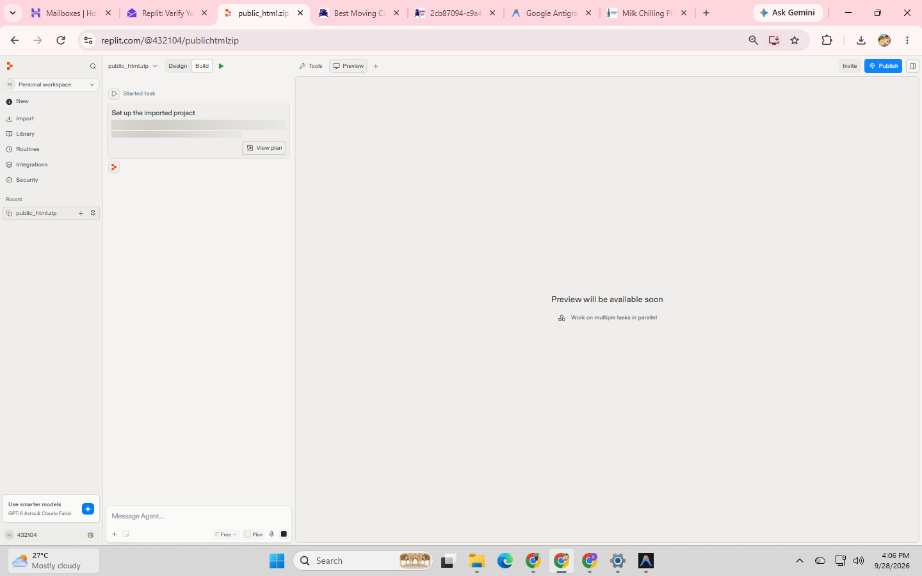The image size is (922, 576).
Task: Select the Preview tab
Action: 348,66
